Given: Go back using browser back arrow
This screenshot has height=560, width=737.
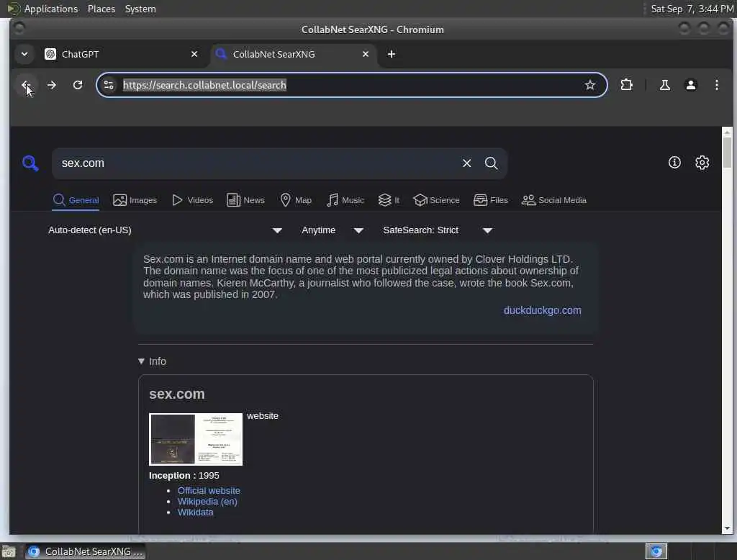Looking at the screenshot, I should pos(25,85).
